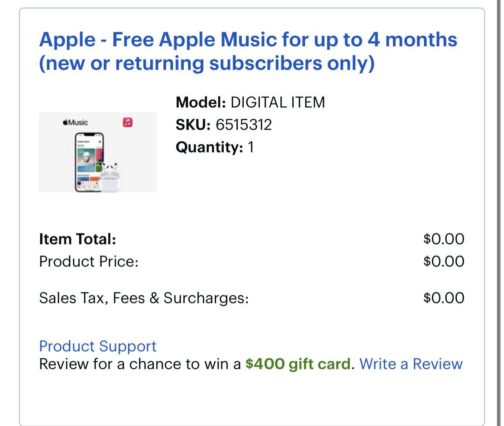Click the Apple Music logo in thumbnail
Image resolution: width=504 pixels, height=426 pixels.
coord(75,122)
